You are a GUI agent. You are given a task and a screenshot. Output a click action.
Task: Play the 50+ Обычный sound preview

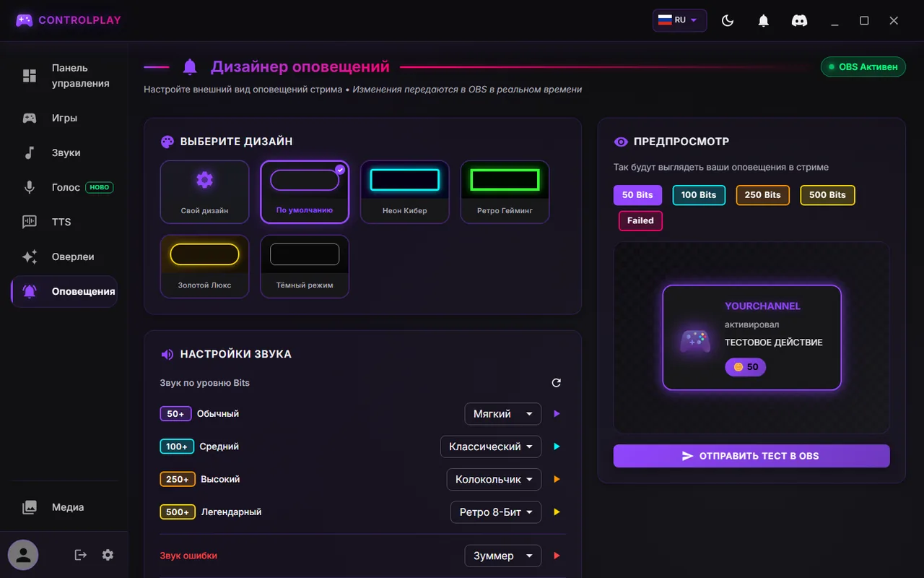557,414
